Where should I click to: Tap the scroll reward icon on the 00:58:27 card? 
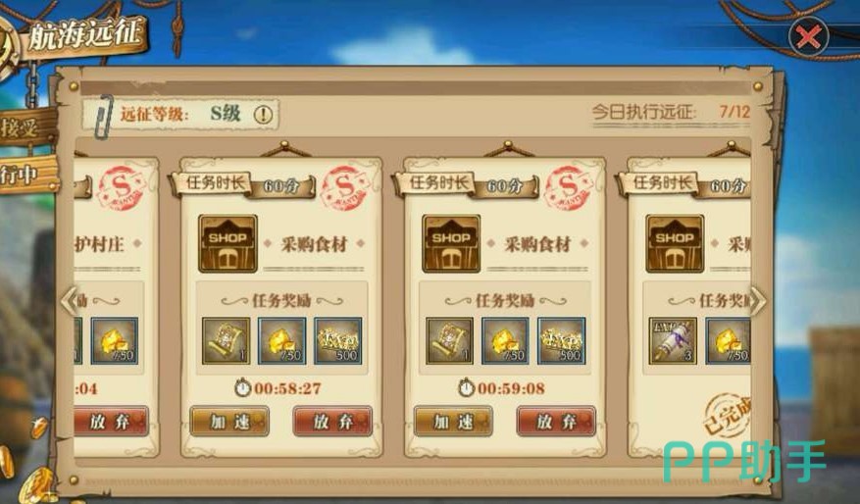(226, 340)
